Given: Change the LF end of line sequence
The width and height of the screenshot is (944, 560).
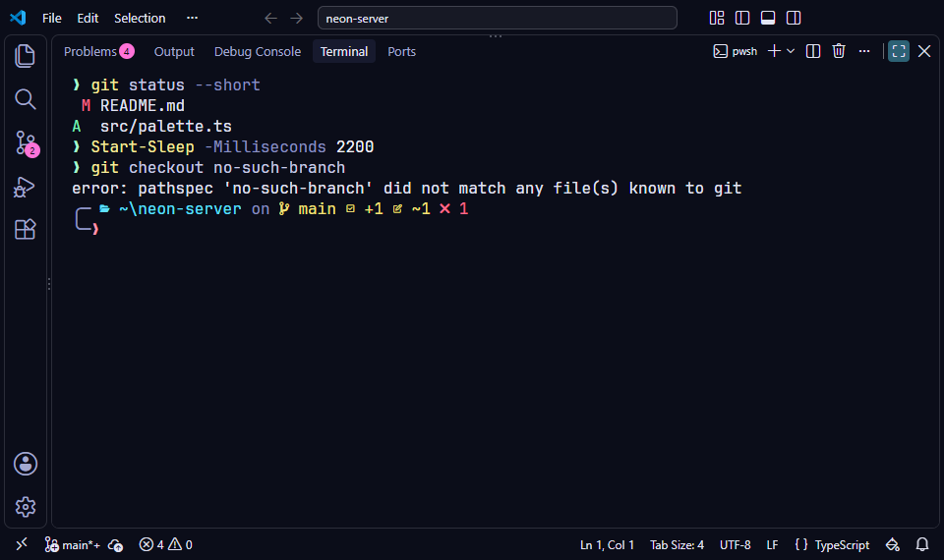Looking at the screenshot, I should [773, 545].
